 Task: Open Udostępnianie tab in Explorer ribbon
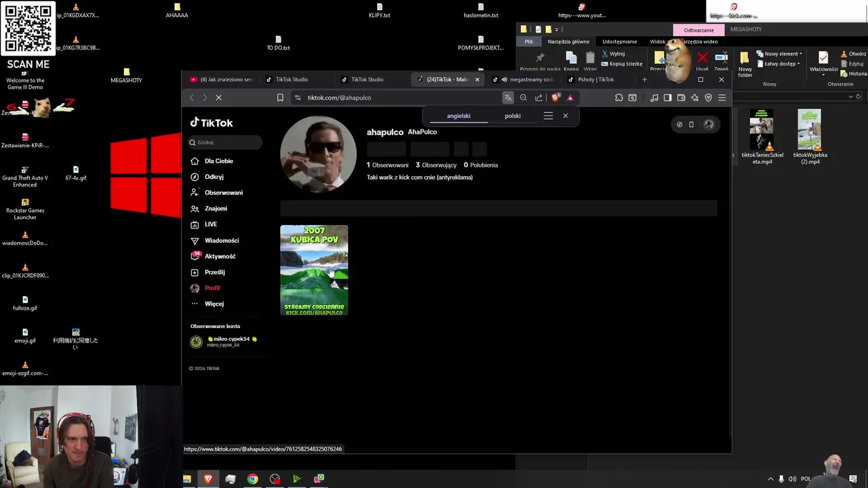pos(620,41)
